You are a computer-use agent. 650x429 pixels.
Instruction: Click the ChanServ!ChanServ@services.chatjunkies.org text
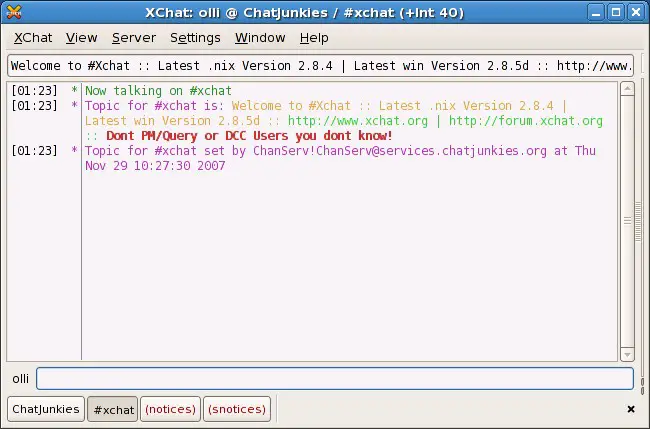(400, 151)
